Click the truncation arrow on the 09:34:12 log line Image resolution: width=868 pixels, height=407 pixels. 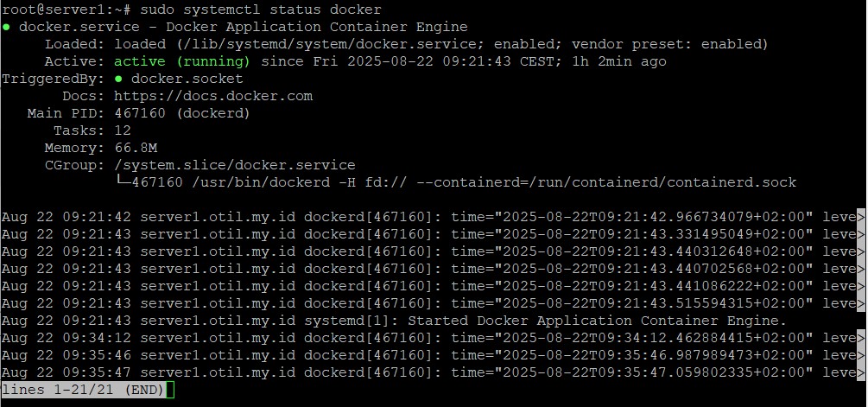859,338
